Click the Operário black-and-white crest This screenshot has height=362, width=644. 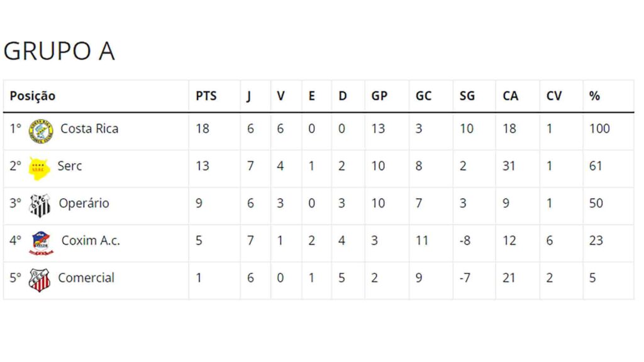coord(40,205)
